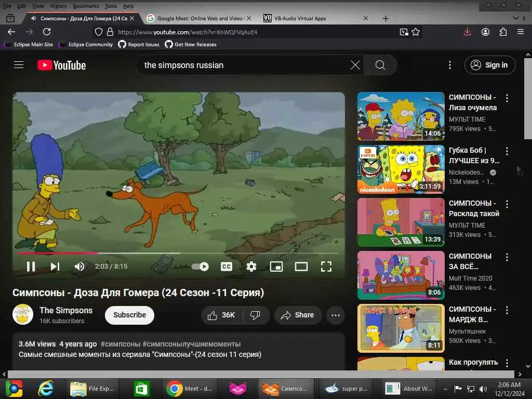Open The Simpsons channel avatar
Image resolution: width=532 pixels, height=399 pixels.
(23, 314)
